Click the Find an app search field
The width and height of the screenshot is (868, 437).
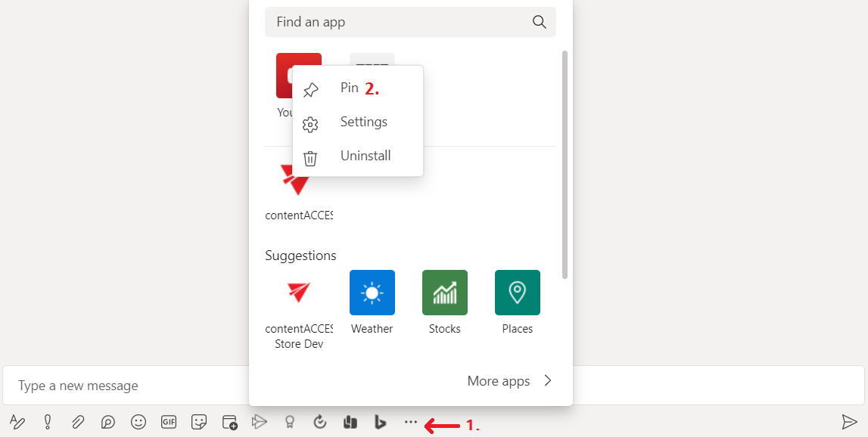[x=401, y=22]
